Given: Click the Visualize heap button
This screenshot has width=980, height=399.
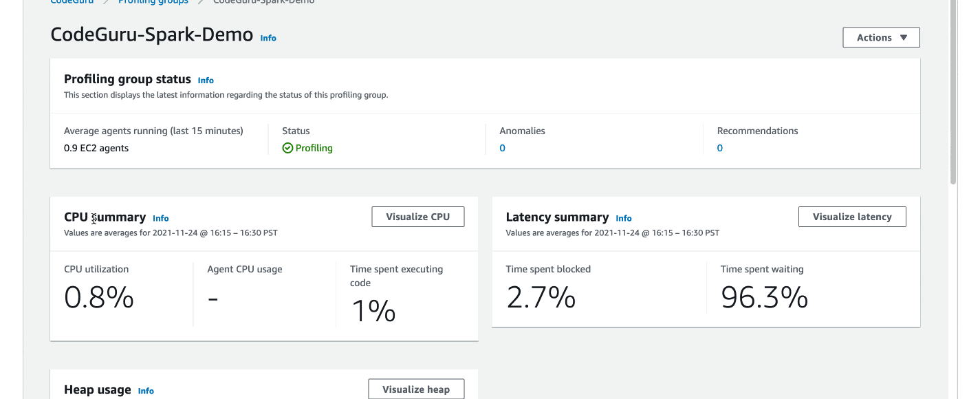Looking at the screenshot, I should (x=416, y=389).
